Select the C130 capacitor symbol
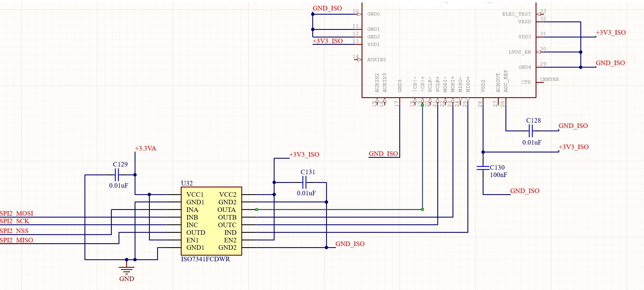 [x=483, y=168]
